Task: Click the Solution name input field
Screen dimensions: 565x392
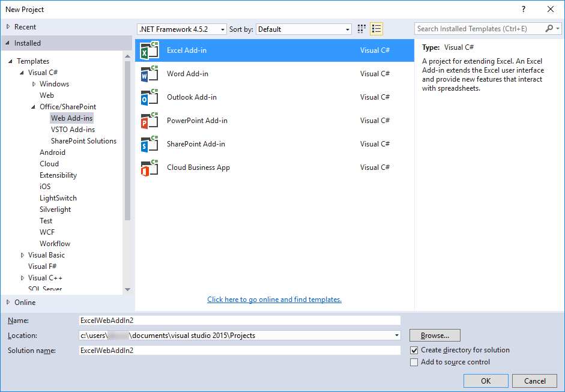Action: 240,350
